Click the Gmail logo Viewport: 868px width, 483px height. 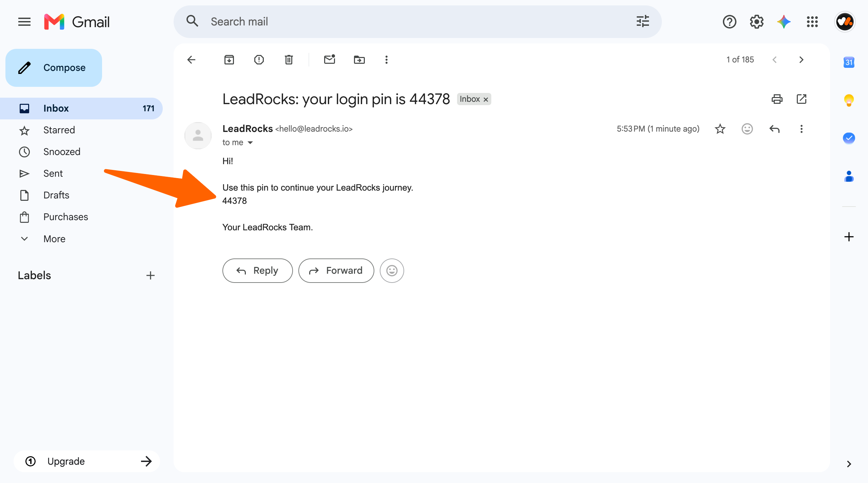pyautogui.click(x=77, y=22)
